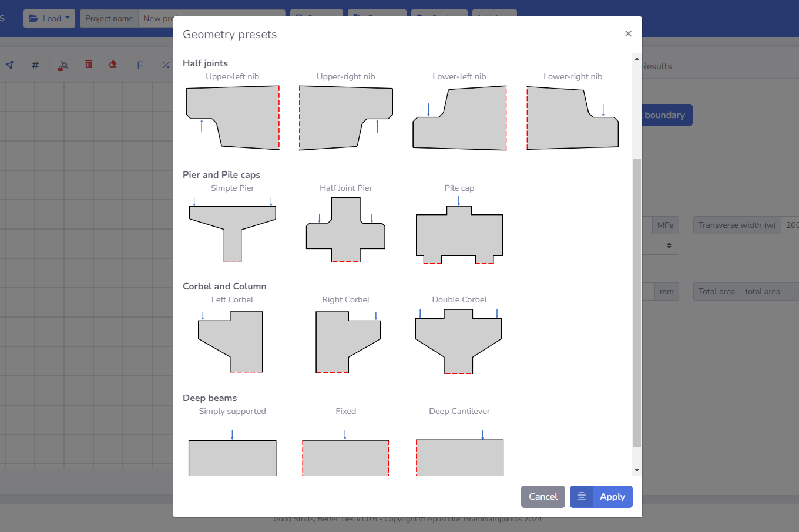The image size is (799, 532).
Task: Pick the Double Corbel preset
Action: (459, 341)
